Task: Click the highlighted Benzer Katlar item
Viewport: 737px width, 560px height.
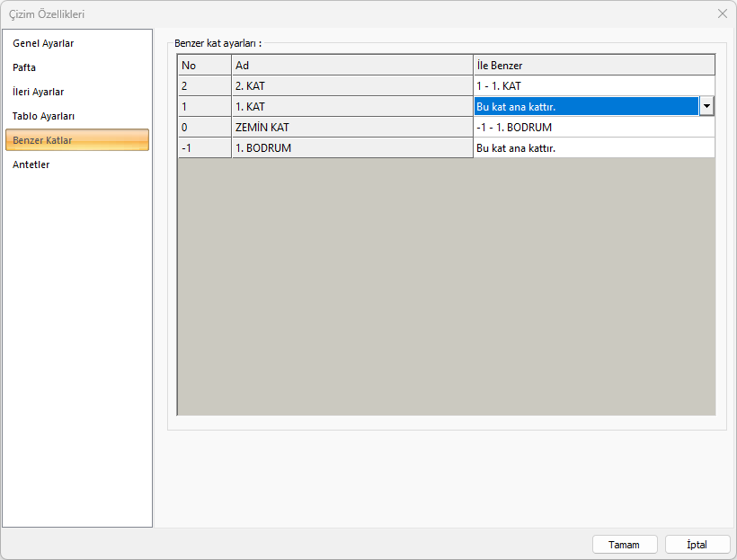Action: pos(76,140)
